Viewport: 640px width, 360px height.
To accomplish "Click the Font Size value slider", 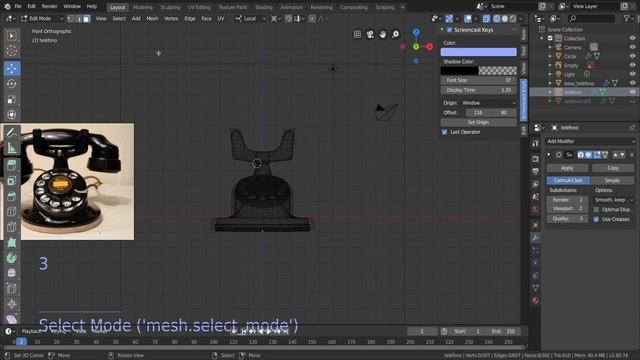I will coord(478,80).
